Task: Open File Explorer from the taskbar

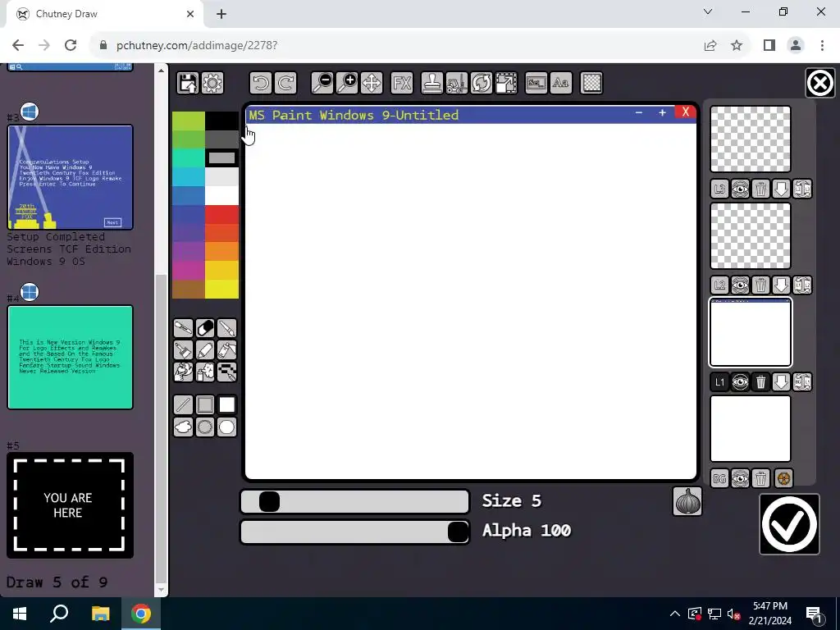Action: click(100, 614)
